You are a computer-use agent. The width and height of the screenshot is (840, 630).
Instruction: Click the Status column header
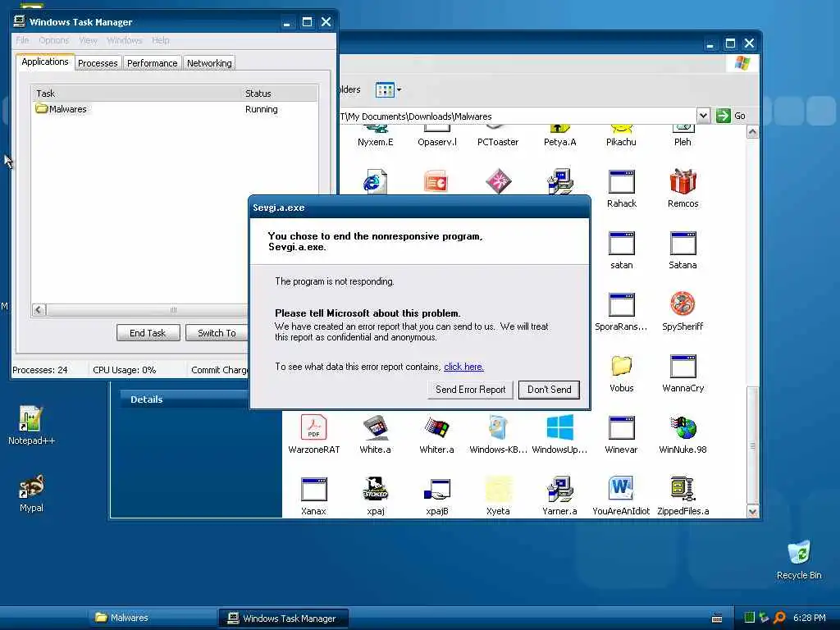(279, 94)
